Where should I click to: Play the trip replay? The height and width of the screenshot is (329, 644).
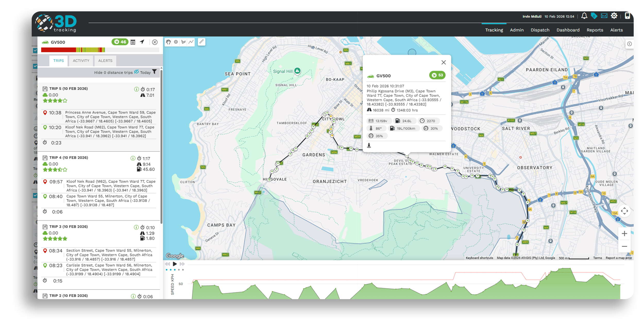point(175,264)
